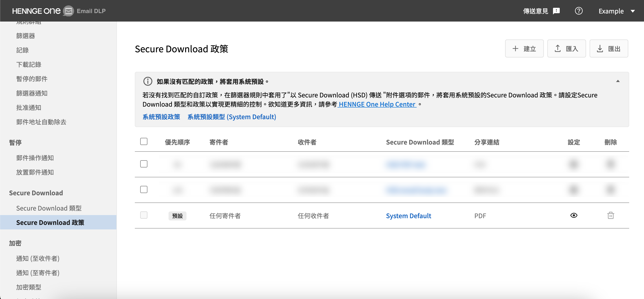Delete the System Default policy via trash icon
This screenshot has height=299, width=644.
point(611,215)
